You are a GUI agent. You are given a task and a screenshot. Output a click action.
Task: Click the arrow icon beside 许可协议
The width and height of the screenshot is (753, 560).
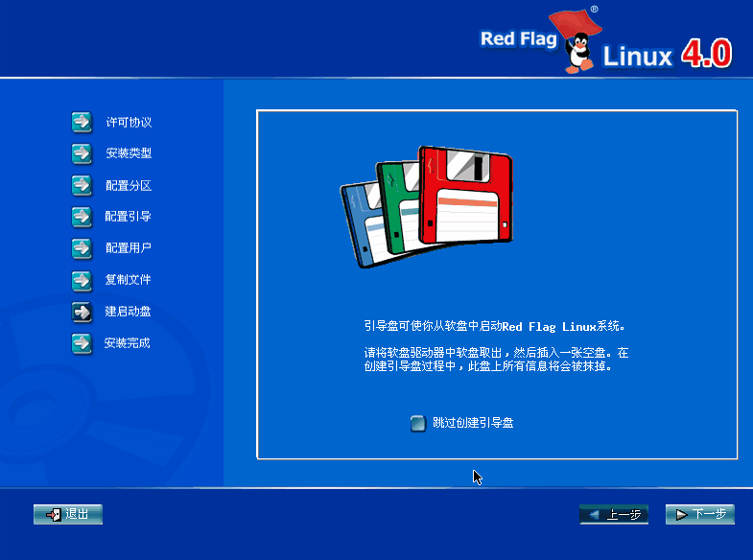click(x=82, y=123)
